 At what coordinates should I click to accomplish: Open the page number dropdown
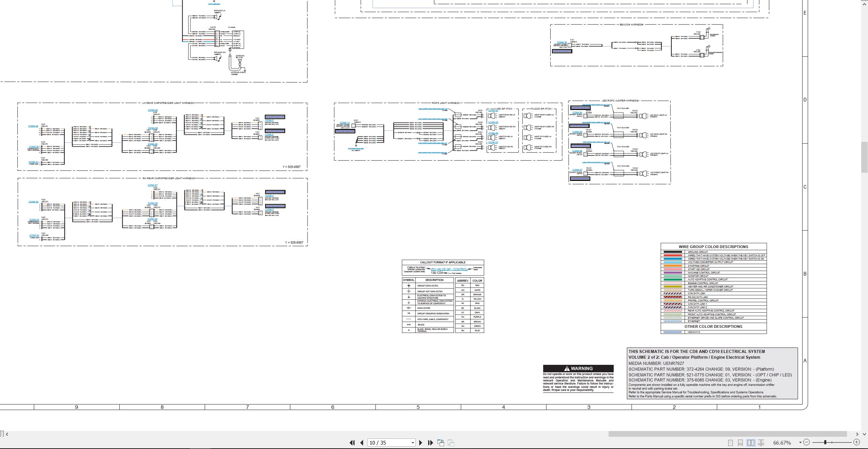pos(413,443)
